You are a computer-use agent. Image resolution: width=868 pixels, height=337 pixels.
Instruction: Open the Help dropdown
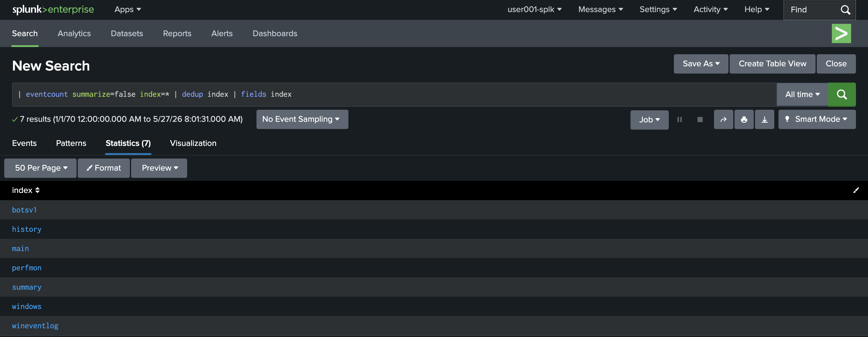[x=757, y=9]
